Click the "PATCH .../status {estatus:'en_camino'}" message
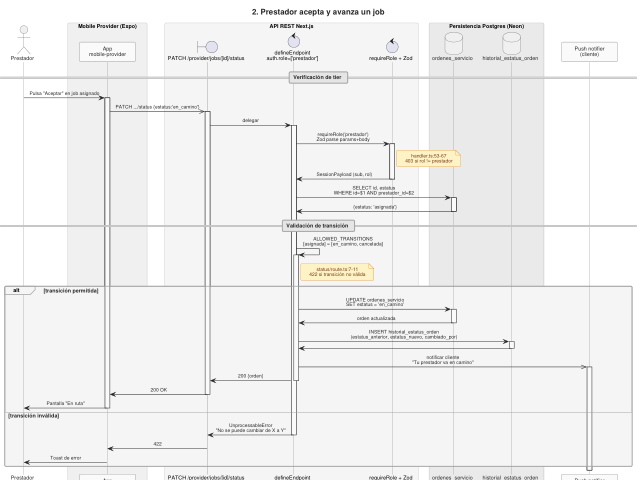The image size is (640, 480). [158, 107]
